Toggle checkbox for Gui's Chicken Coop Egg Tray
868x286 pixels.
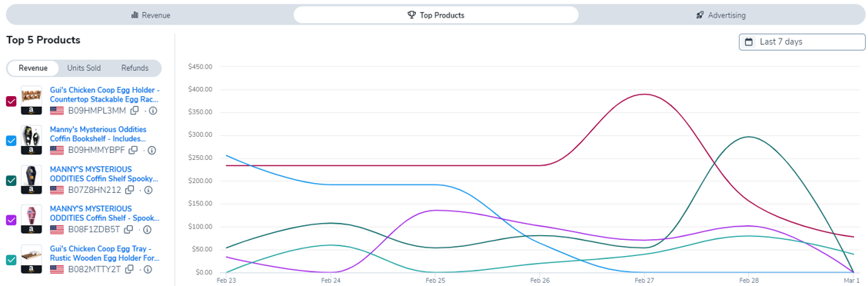pyautogui.click(x=11, y=260)
